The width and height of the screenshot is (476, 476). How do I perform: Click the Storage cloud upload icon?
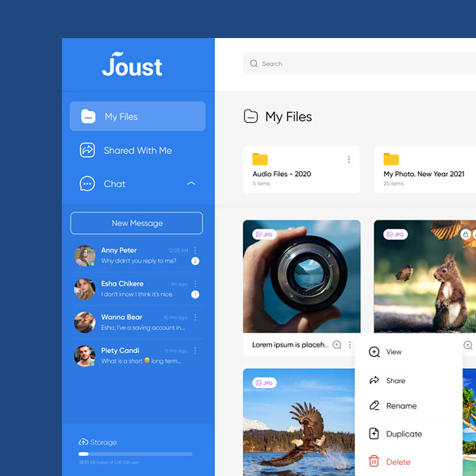(x=83, y=442)
